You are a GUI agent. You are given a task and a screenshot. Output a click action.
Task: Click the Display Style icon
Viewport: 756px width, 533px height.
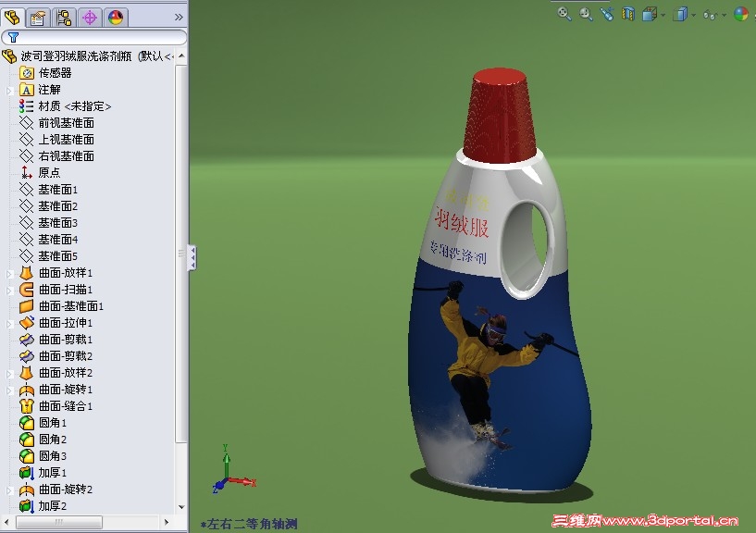click(680, 15)
